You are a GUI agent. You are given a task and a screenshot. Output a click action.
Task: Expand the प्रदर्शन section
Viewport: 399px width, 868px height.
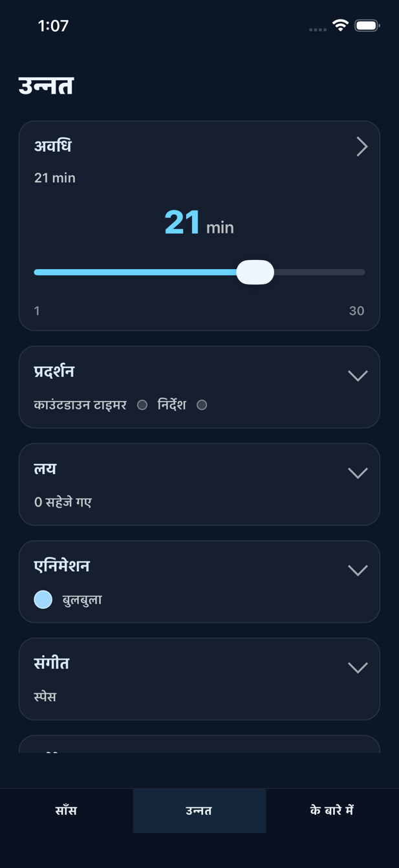358,374
